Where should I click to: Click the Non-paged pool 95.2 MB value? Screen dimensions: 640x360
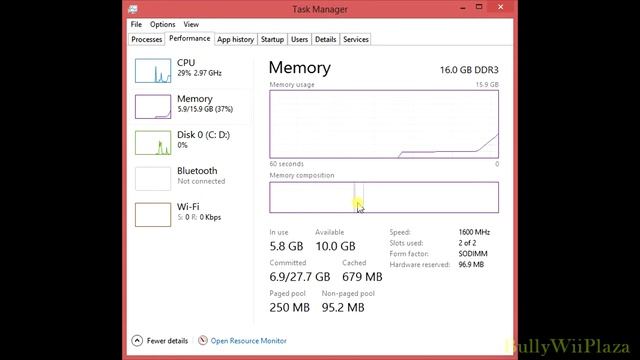tap(343, 307)
